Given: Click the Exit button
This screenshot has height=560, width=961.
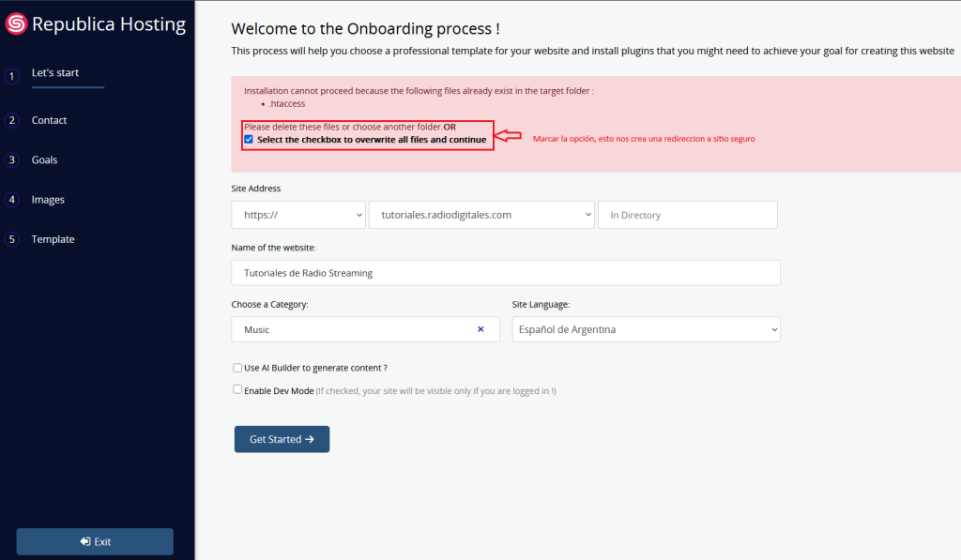Looking at the screenshot, I should point(95,541).
